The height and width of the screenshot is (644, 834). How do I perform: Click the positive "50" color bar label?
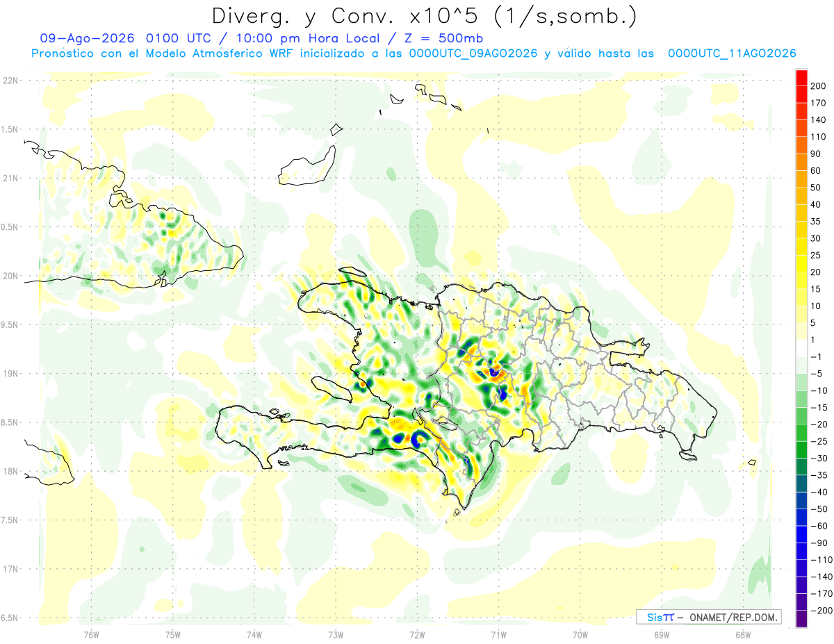pyautogui.click(x=816, y=188)
